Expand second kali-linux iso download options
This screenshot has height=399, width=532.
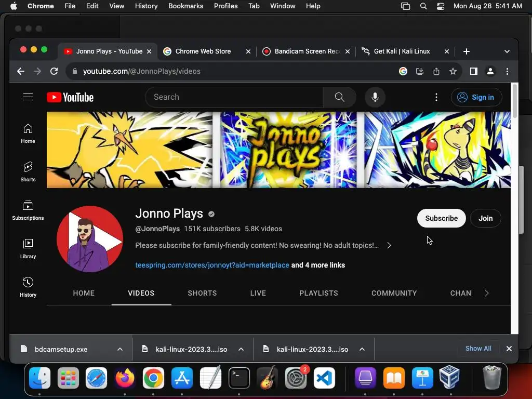coord(362,349)
